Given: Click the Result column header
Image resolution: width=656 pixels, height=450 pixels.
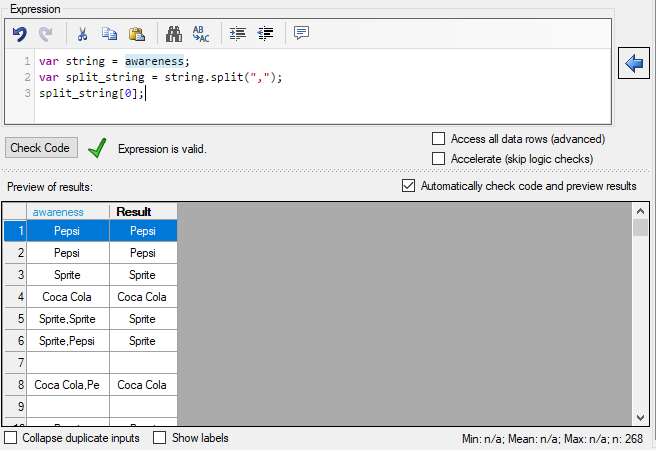Looking at the screenshot, I should click(144, 212).
